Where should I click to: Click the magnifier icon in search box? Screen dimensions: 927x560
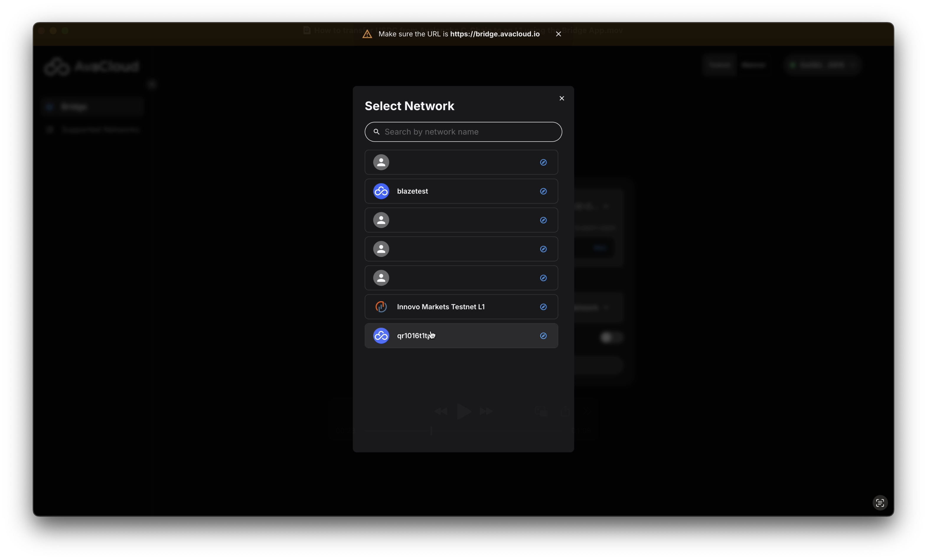[x=376, y=132]
